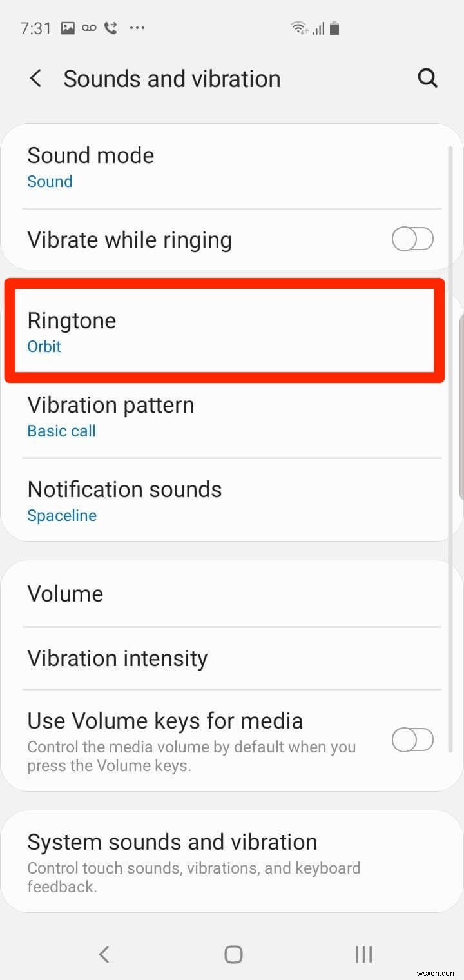Tap the battery icon in status bar

point(334,28)
